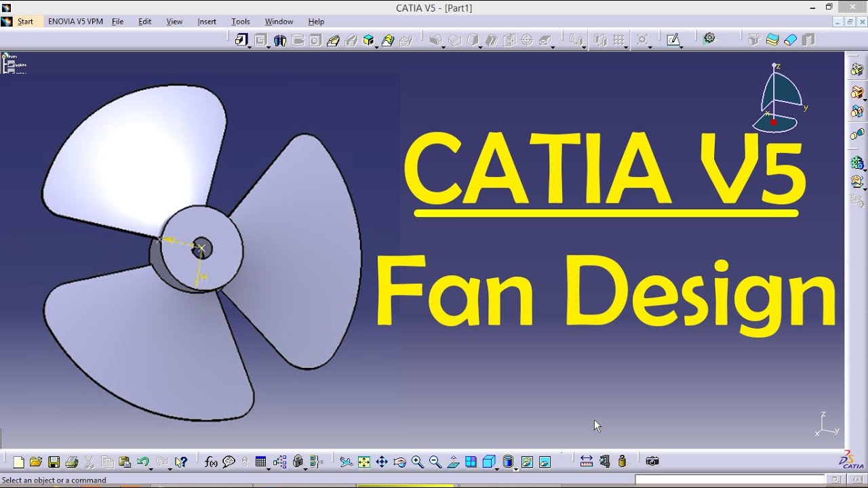Expand the Pocket tool dropdown arrow
The width and height of the screenshot is (868, 488).
(x=269, y=47)
